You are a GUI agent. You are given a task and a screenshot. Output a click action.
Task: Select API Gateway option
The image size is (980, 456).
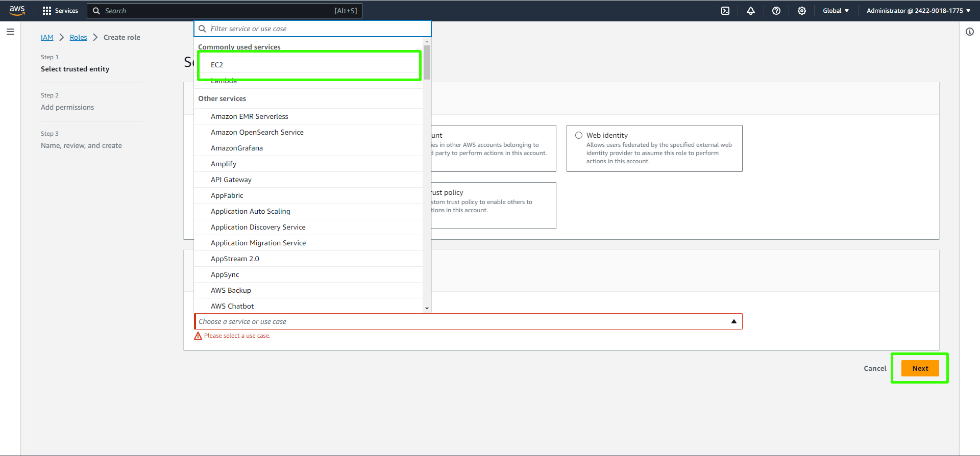(308, 180)
